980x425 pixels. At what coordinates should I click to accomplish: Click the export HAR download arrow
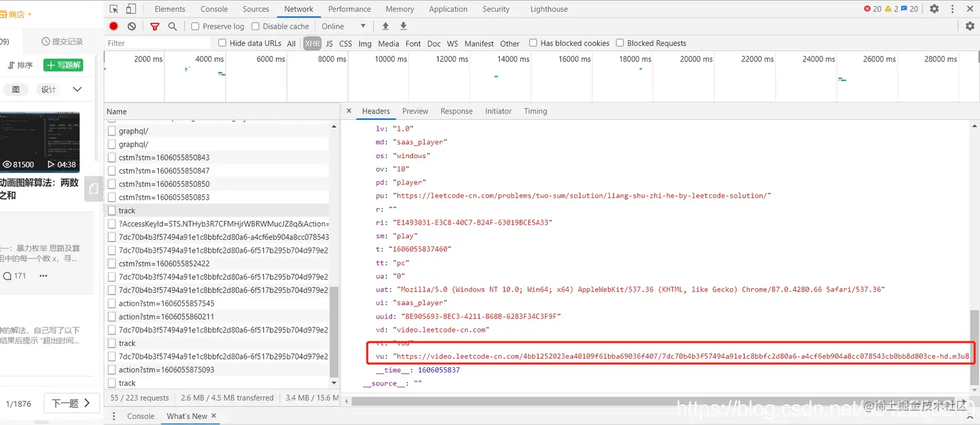[x=403, y=26]
